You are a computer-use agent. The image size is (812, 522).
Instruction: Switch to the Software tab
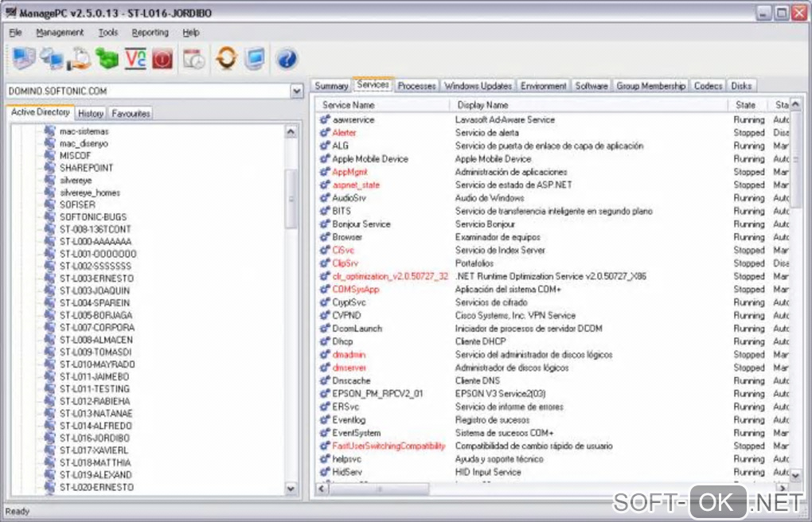(x=591, y=86)
